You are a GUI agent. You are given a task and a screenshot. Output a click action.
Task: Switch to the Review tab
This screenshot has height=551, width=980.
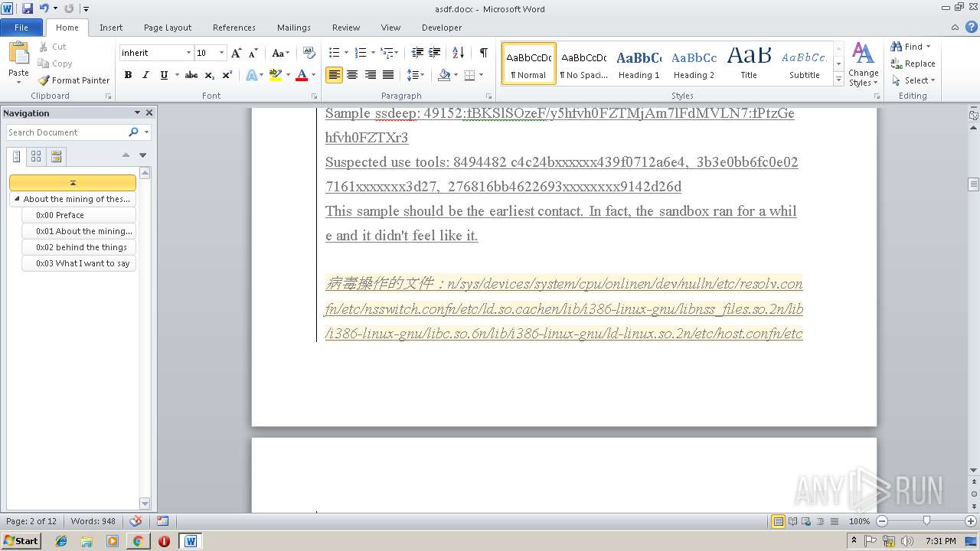tap(346, 28)
